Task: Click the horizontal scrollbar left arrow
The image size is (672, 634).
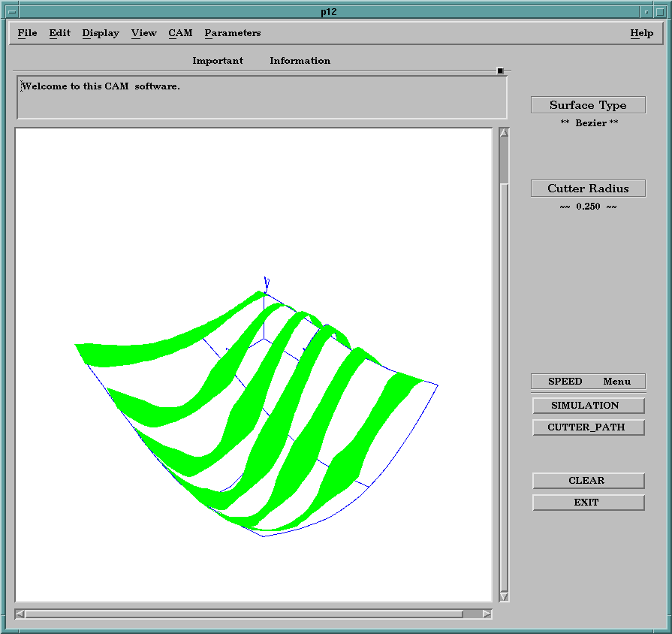Action: 20,614
